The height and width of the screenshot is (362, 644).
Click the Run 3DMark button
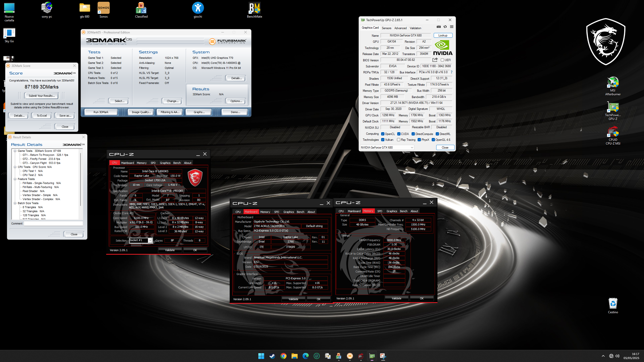pyautogui.click(x=101, y=112)
